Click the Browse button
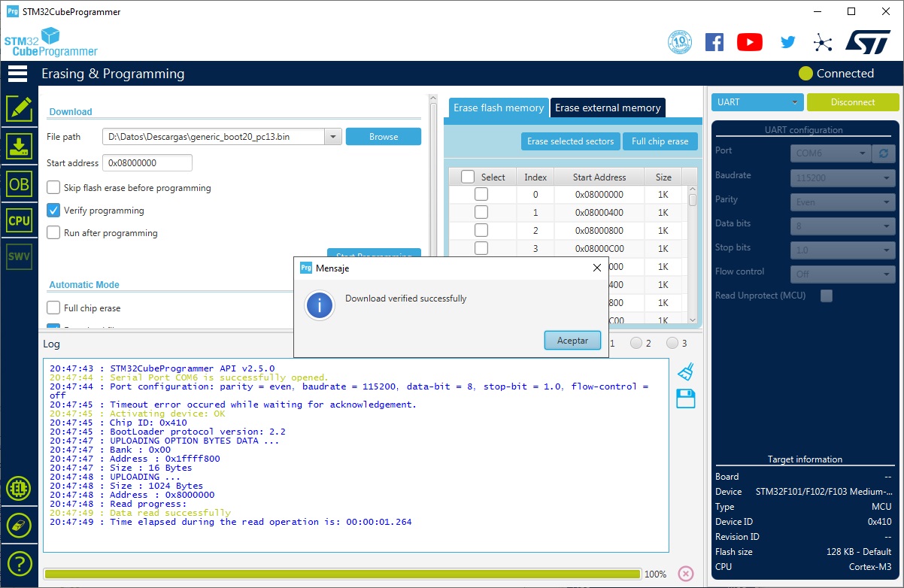This screenshot has width=904, height=588. [x=384, y=137]
